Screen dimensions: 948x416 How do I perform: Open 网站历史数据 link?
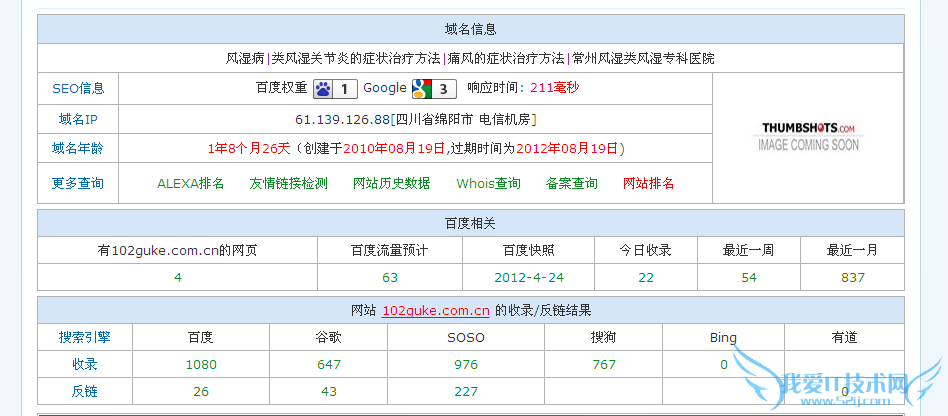(x=392, y=183)
